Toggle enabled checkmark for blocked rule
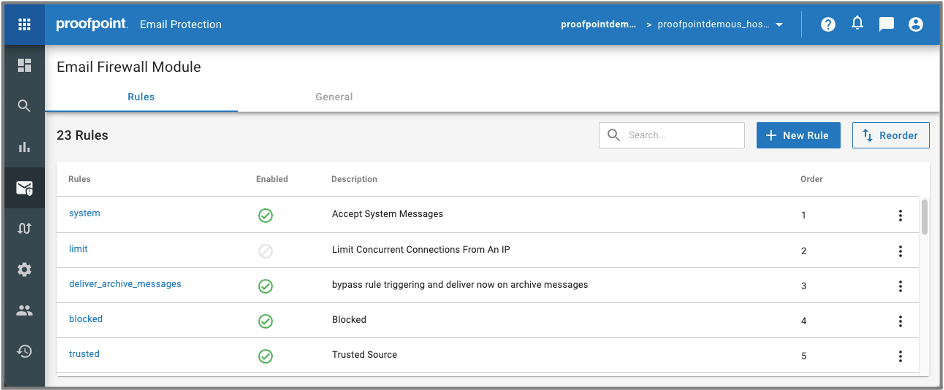This screenshot has height=390, width=944. [266, 321]
